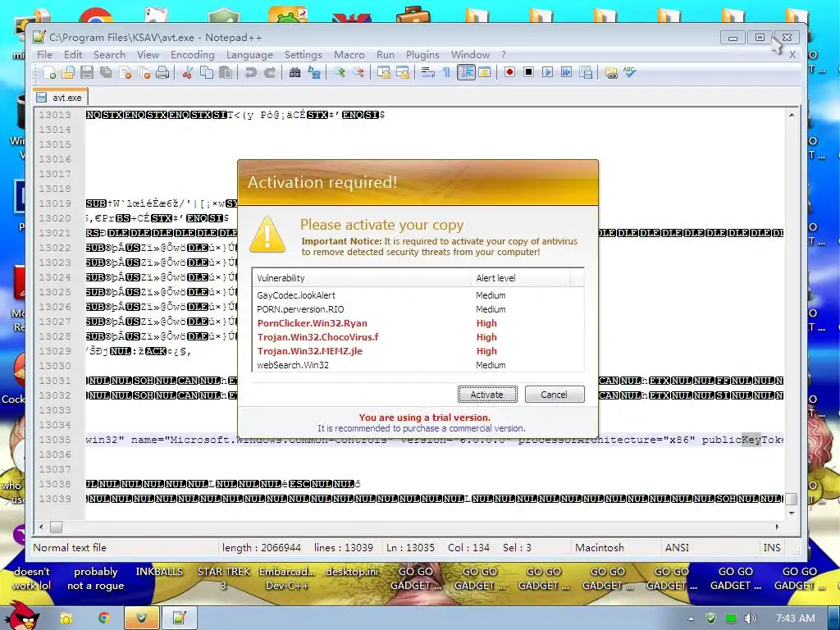Open the ? help menu
This screenshot has width=840, height=630.
tap(504, 55)
